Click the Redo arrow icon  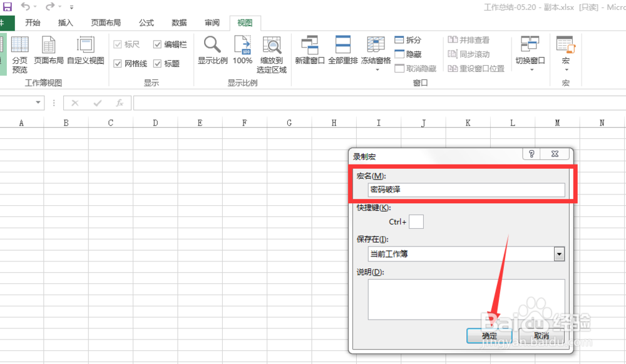coord(50,6)
